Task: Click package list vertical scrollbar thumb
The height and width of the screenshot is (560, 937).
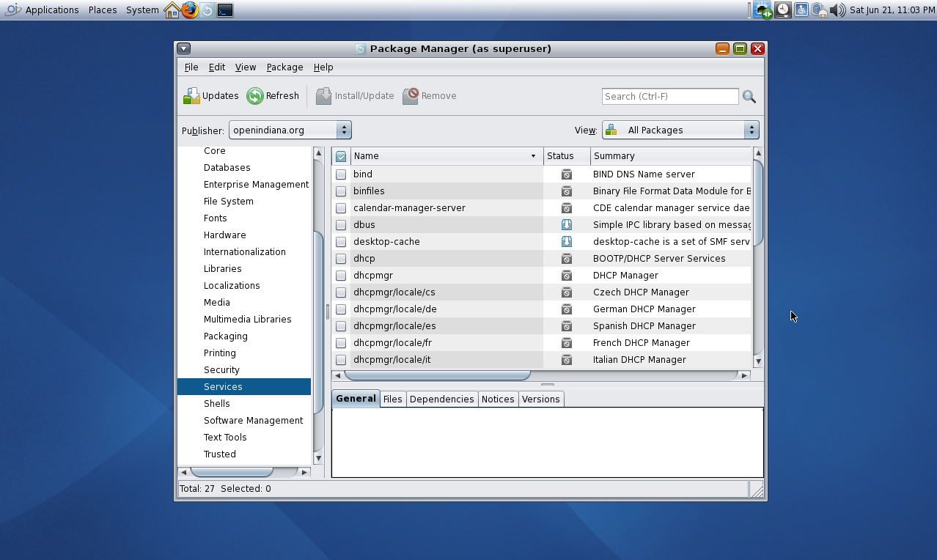Action: [x=758, y=202]
